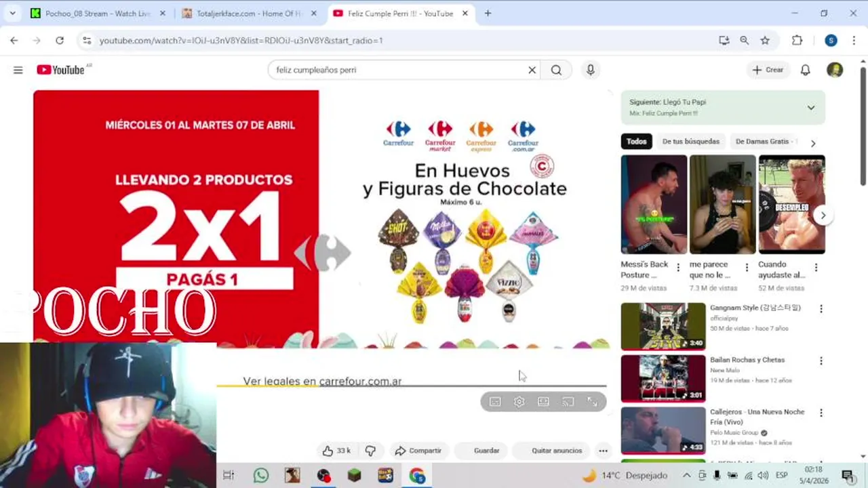Start voice search with the microphone
The height and width of the screenshot is (488, 868).
(591, 70)
